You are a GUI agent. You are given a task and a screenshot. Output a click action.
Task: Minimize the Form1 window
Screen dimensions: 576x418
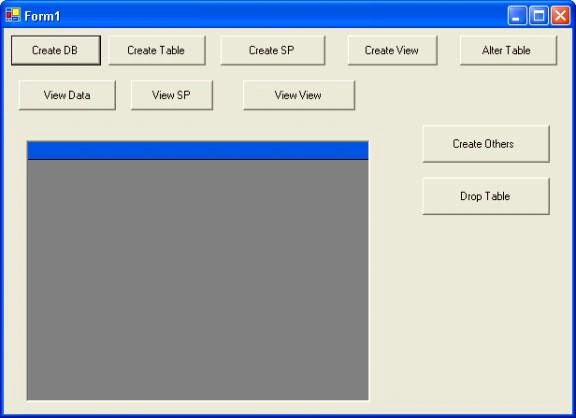point(517,16)
